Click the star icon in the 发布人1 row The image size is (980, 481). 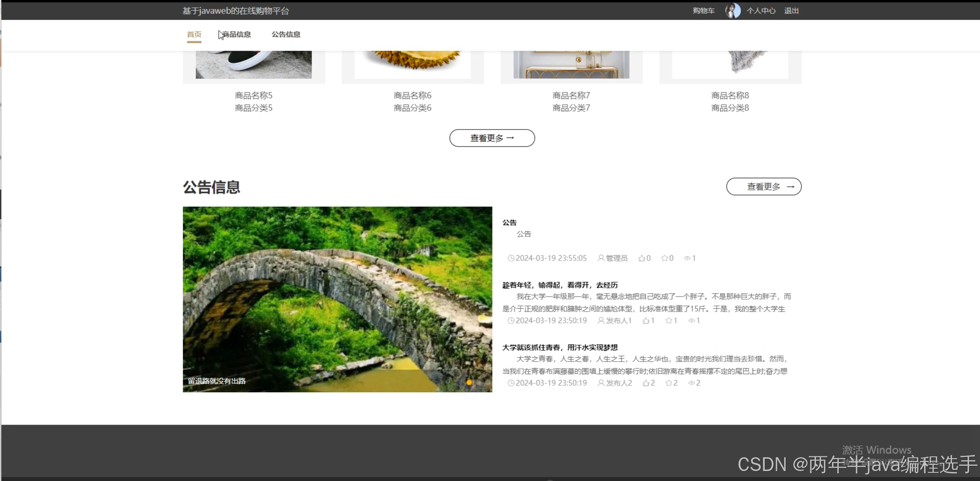click(x=669, y=321)
